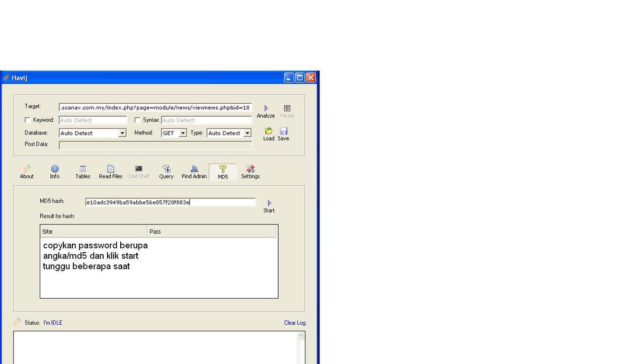Click the status icon beside I'm IDLE
Image resolution: width=644 pixels, height=364 pixels.
[x=17, y=322]
